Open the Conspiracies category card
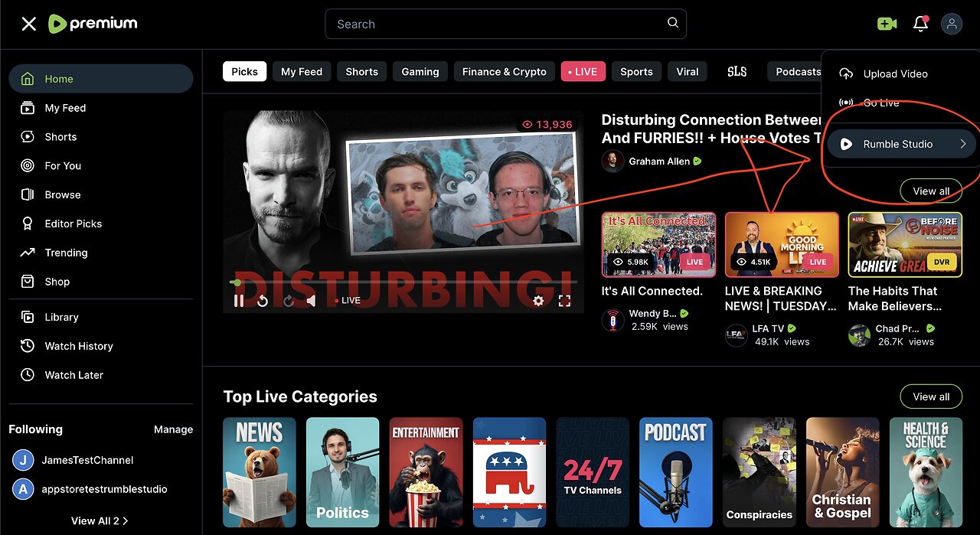The image size is (980, 535). click(x=759, y=472)
